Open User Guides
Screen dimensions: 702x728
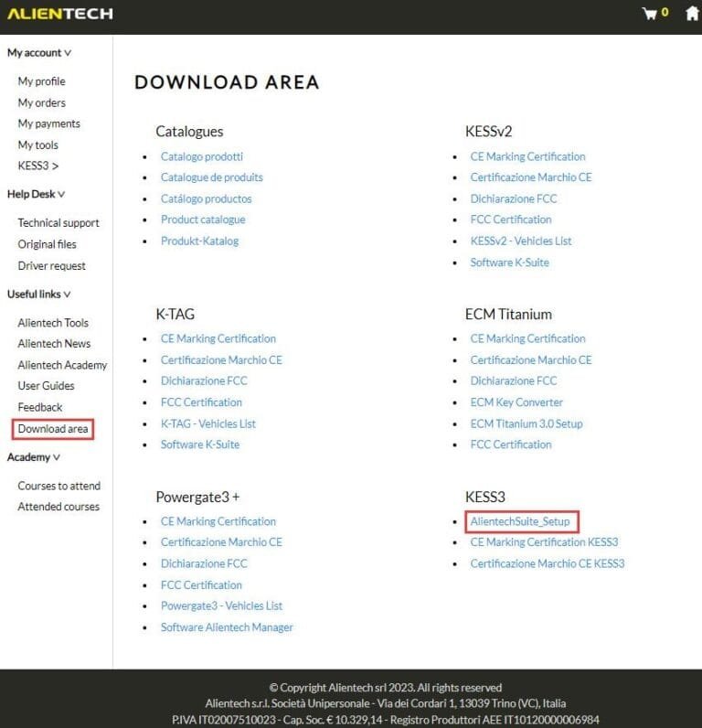click(46, 386)
